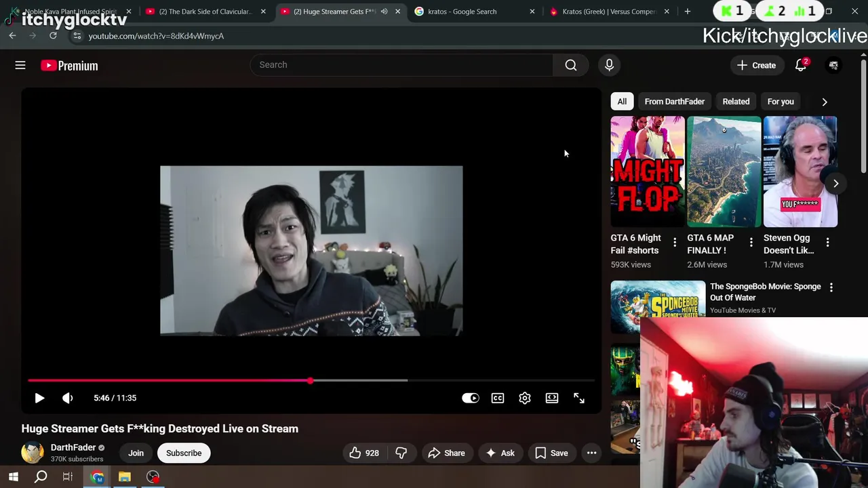The height and width of the screenshot is (488, 868).
Task: Open Chrome from the taskbar
Action: tap(98, 477)
